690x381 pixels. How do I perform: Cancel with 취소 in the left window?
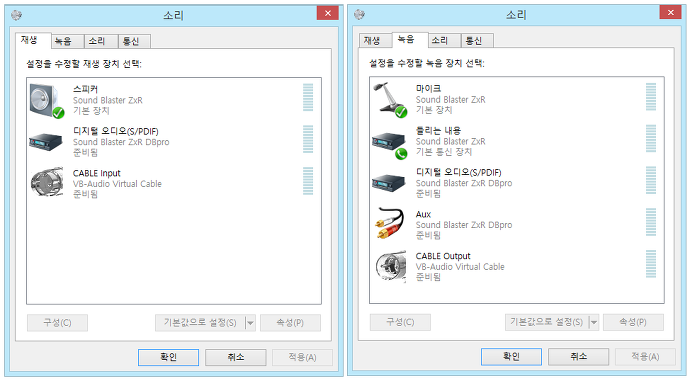click(x=236, y=357)
